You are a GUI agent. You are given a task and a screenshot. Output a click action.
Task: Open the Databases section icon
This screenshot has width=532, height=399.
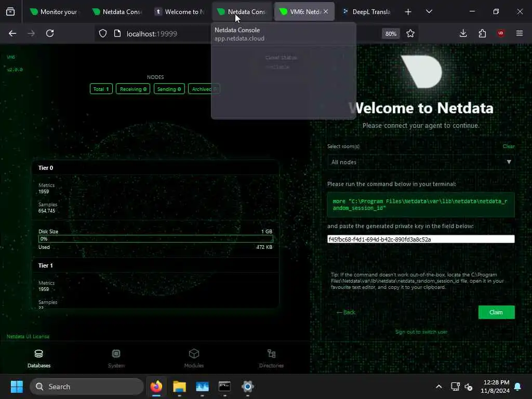pyautogui.click(x=38, y=354)
